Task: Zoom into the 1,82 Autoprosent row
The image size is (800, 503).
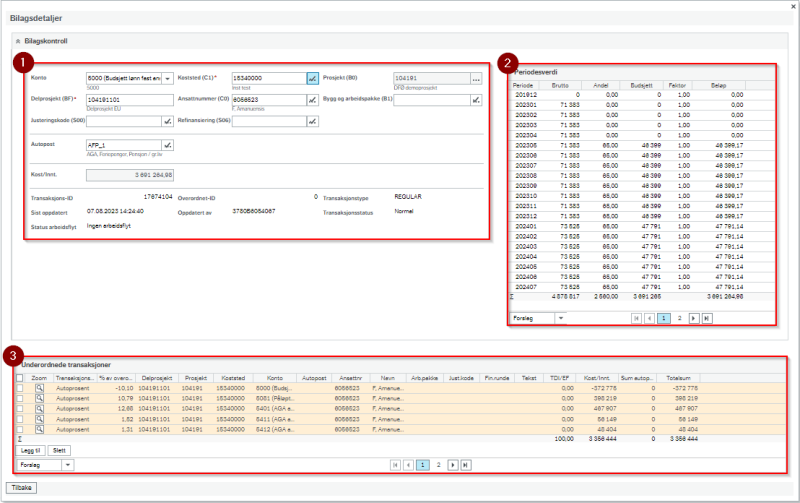Action: (x=39, y=419)
